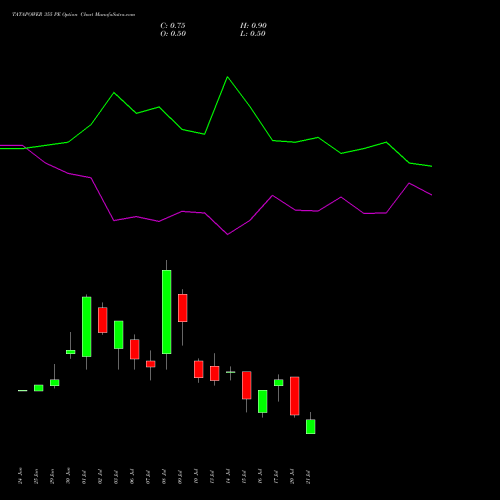Select the red candle above 10 Jul
This screenshot has width=500, height=500.
point(199,369)
